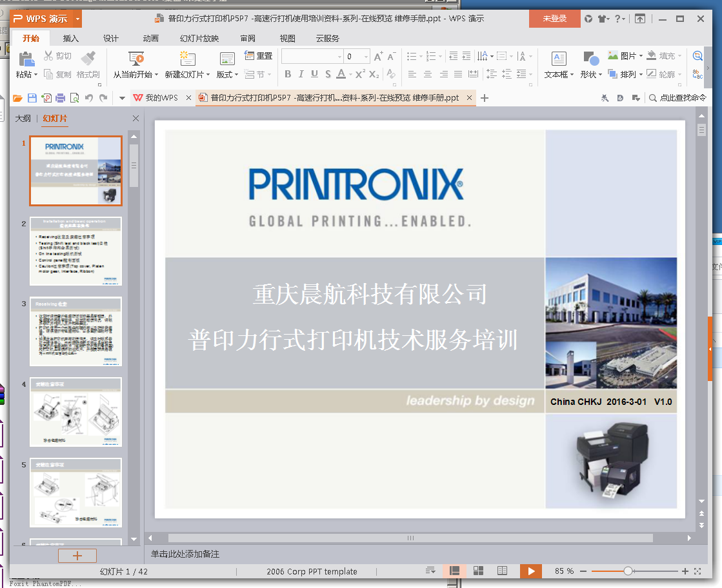Toggle the notes pane icon in status bar

pos(430,571)
